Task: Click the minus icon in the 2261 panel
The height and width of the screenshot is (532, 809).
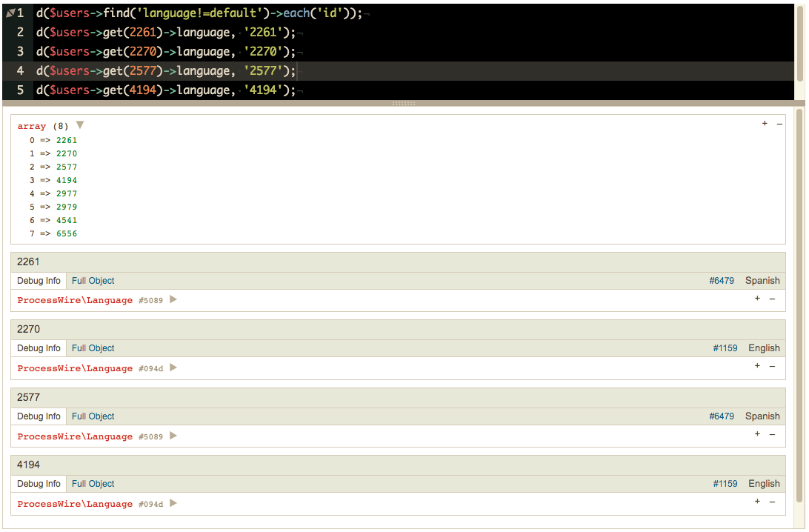Action: (x=773, y=299)
